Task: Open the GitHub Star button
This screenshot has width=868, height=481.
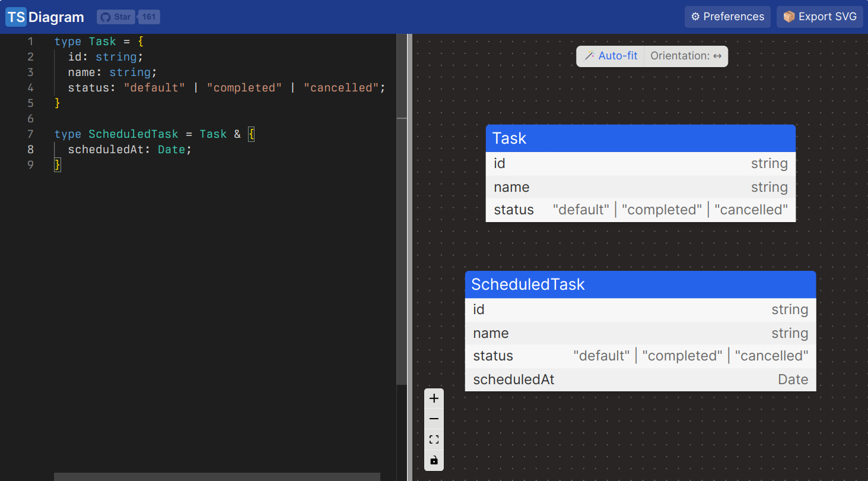Action: click(x=116, y=17)
